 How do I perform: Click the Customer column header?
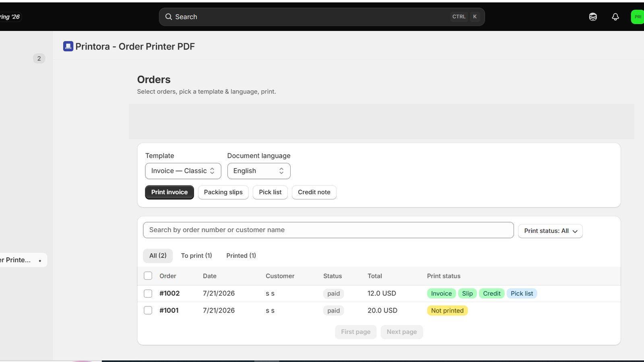pyautogui.click(x=280, y=276)
